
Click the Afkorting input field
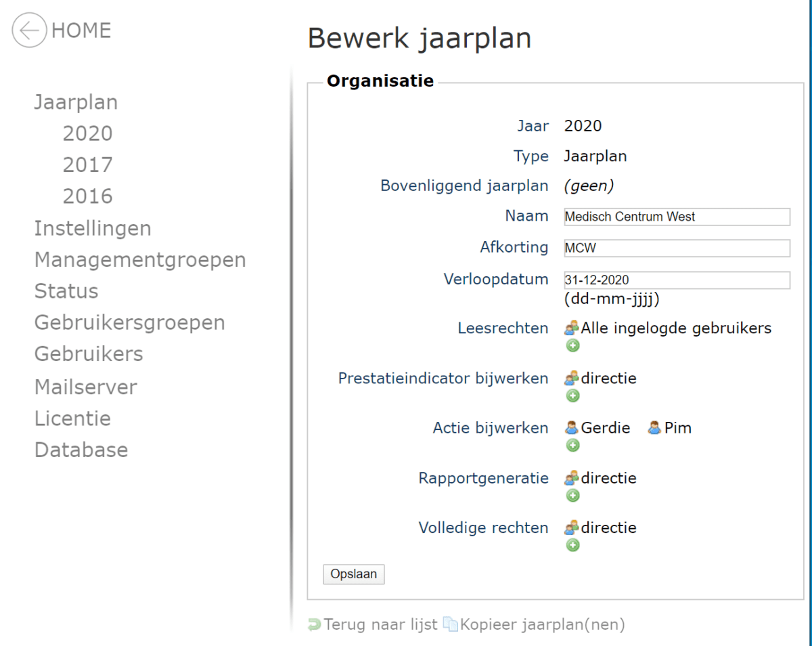[677, 248]
